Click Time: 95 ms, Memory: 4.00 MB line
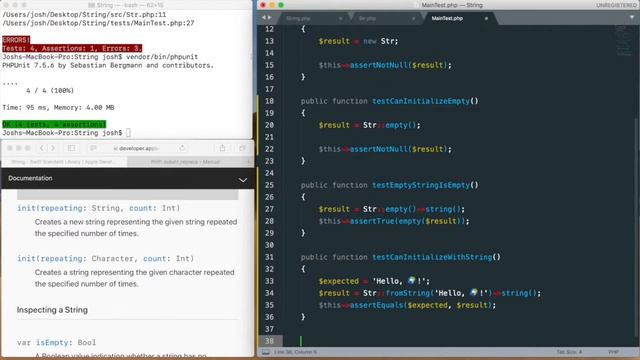Viewport: 640px width, 360px height. coord(58,108)
